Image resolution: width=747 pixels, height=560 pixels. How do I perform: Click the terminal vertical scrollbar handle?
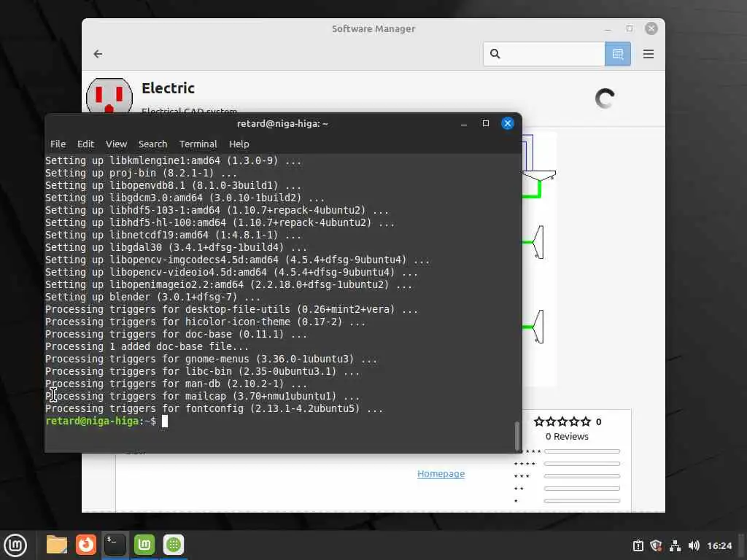[x=517, y=435]
